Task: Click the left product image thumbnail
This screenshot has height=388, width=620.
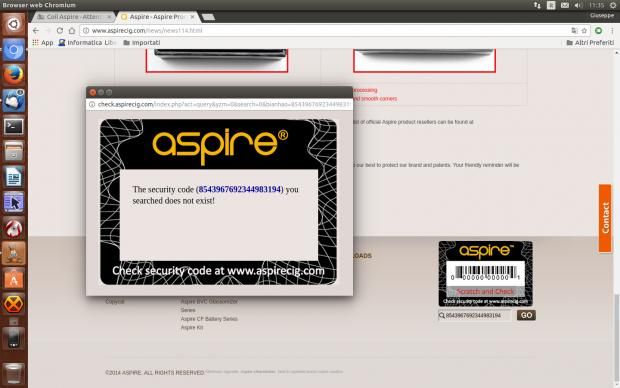Action: point(217,61)
